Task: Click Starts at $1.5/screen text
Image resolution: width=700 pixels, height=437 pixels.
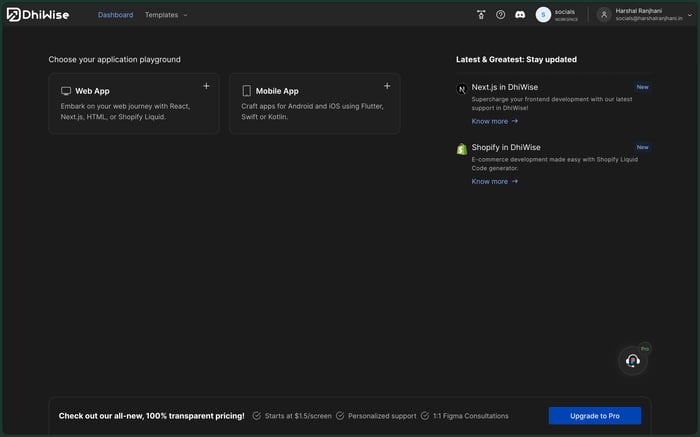Action: [298, 416]
